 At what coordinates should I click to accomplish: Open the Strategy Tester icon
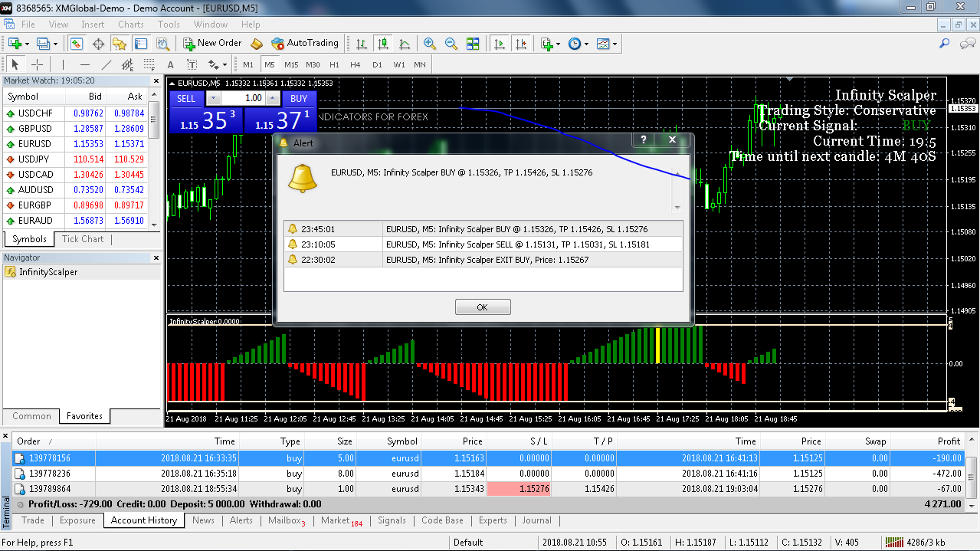(x=162, y=44)
